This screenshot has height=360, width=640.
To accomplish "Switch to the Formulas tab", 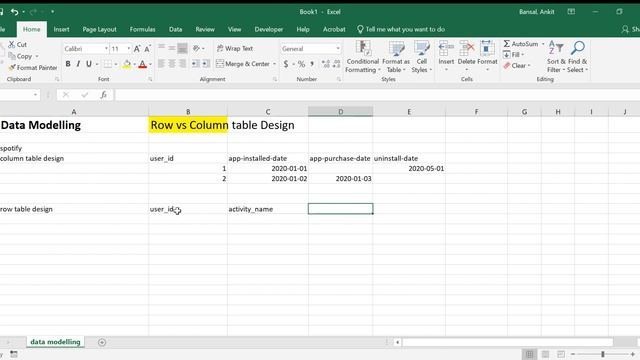I will coord(142,29).
